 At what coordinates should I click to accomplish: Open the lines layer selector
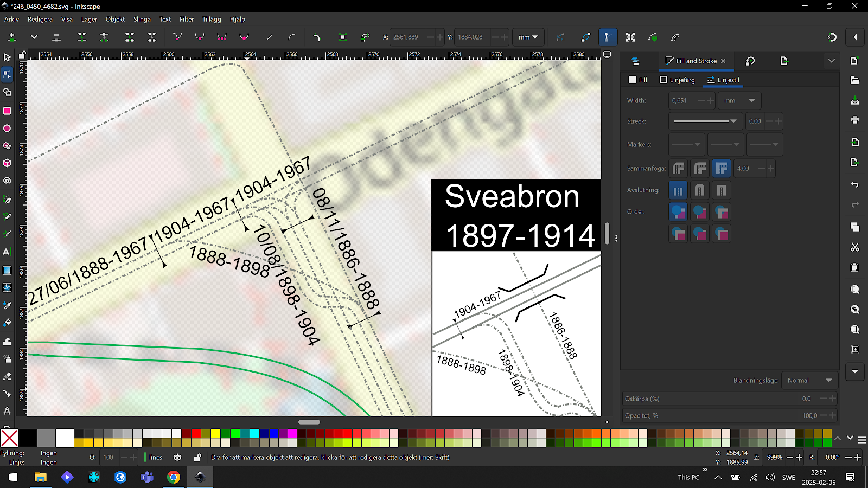point(155,458)
